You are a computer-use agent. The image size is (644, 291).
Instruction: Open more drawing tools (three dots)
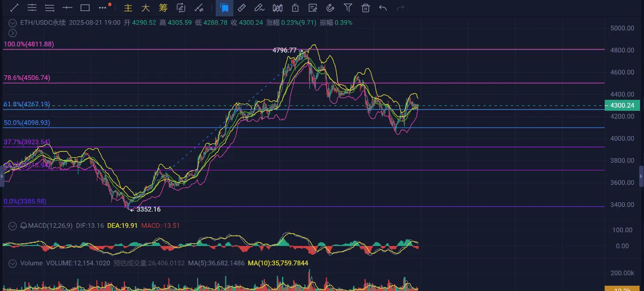pyautogui.click(x=103, y=8)
